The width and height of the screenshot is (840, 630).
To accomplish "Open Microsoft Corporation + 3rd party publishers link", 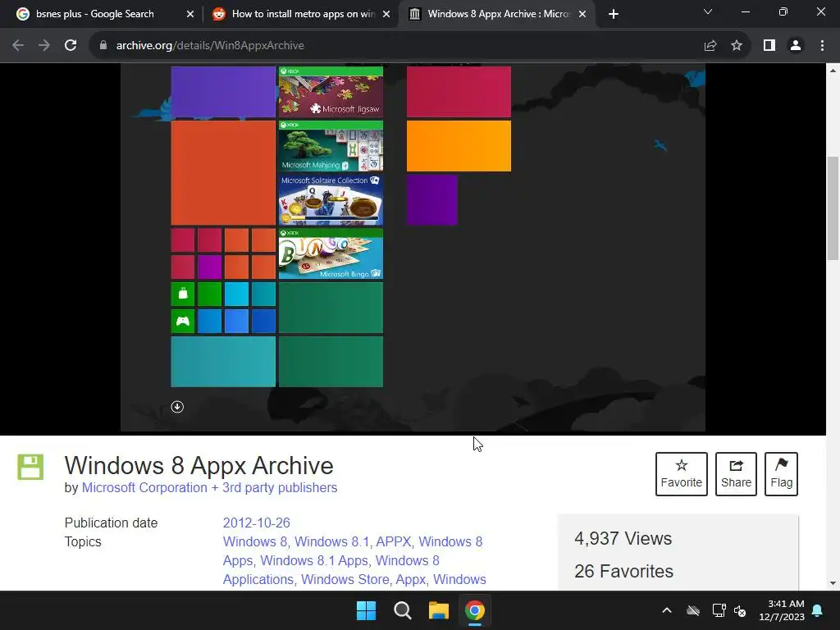I will click(209, 487).
